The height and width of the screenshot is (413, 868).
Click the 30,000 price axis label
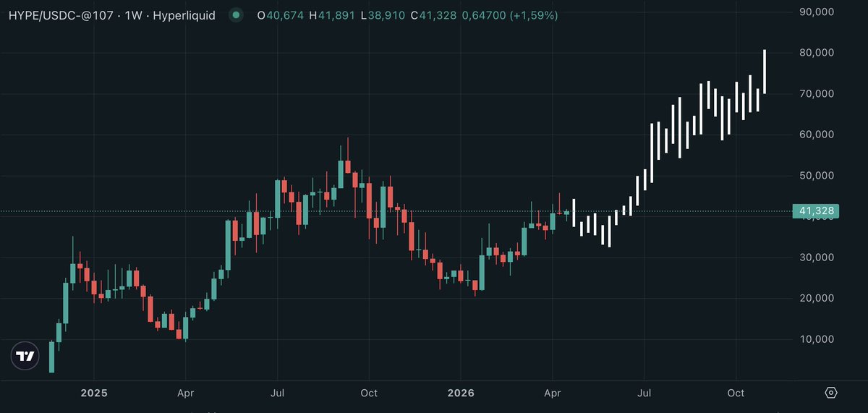tap(817, 257)
